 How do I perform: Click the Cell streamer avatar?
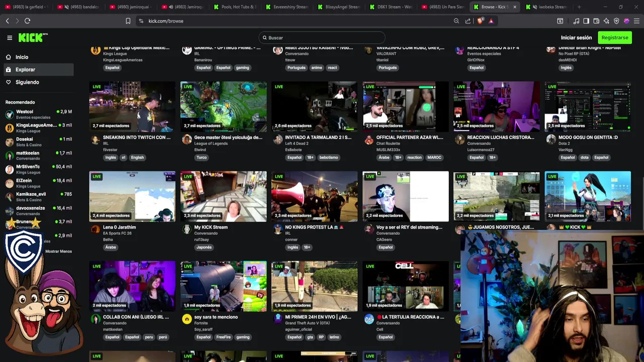(369, 319)
